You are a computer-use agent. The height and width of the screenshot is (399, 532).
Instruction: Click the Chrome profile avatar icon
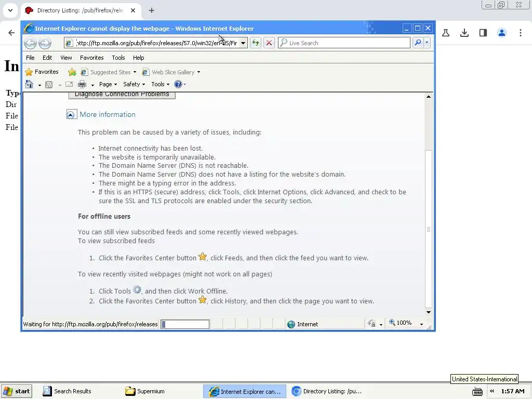(x=502, y=33)
